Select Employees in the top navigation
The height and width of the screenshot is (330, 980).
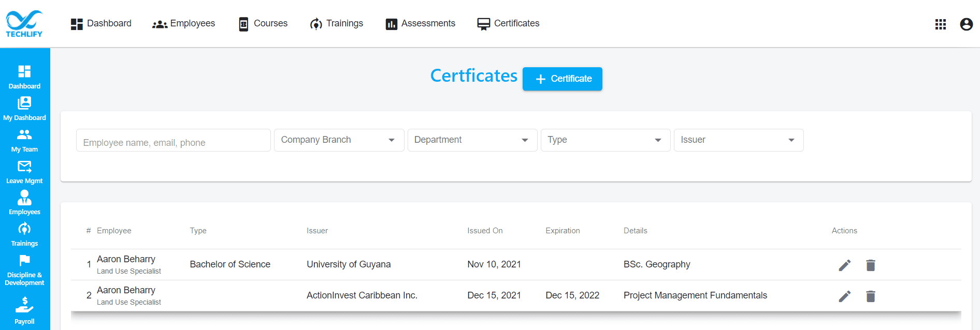coord(183,24)
